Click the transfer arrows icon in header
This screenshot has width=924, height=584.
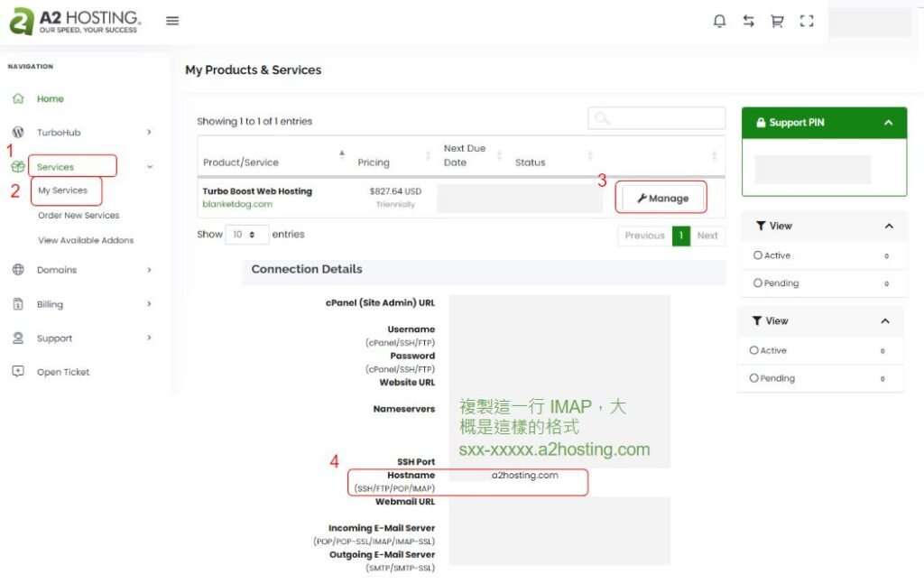pyautogui.click(x=748, y=22)
